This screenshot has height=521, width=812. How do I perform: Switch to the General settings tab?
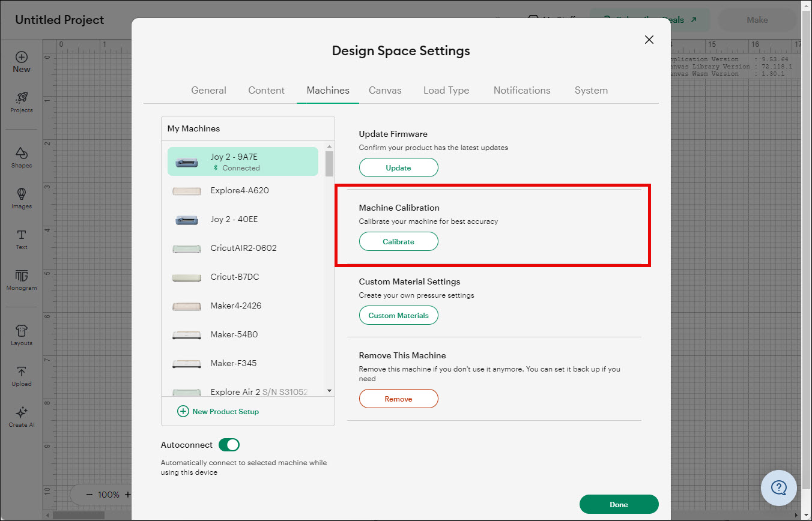(x=208, y=90)
